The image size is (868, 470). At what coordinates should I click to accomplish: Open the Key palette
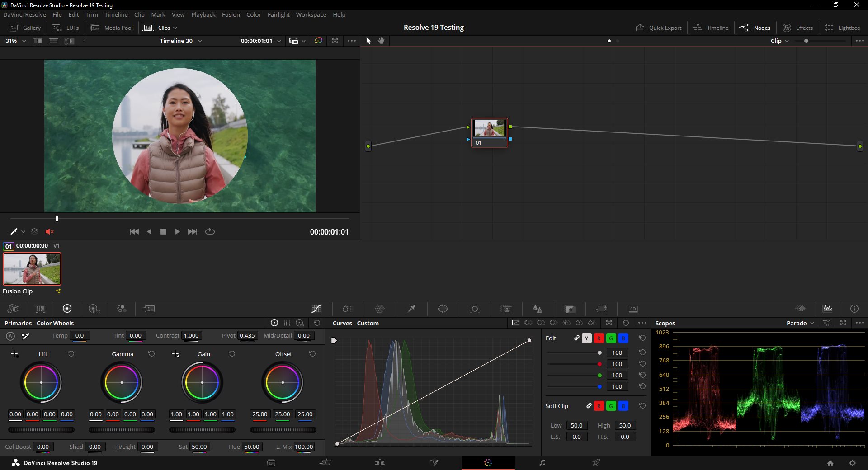click(570, 309)
